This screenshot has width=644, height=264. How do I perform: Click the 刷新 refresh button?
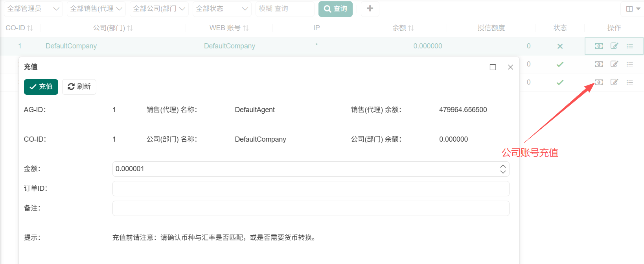pyautogui.click(x=79, y=87)
